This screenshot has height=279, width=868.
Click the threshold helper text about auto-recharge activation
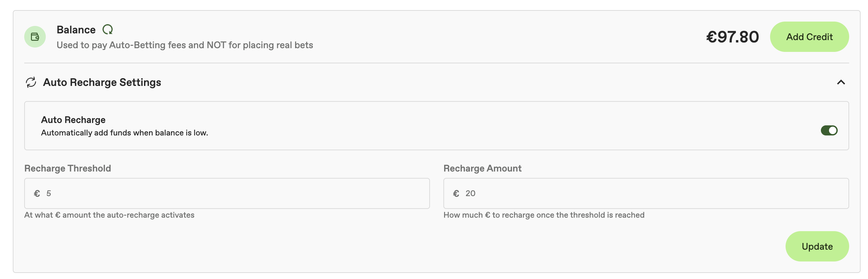[x=109, y=215]
